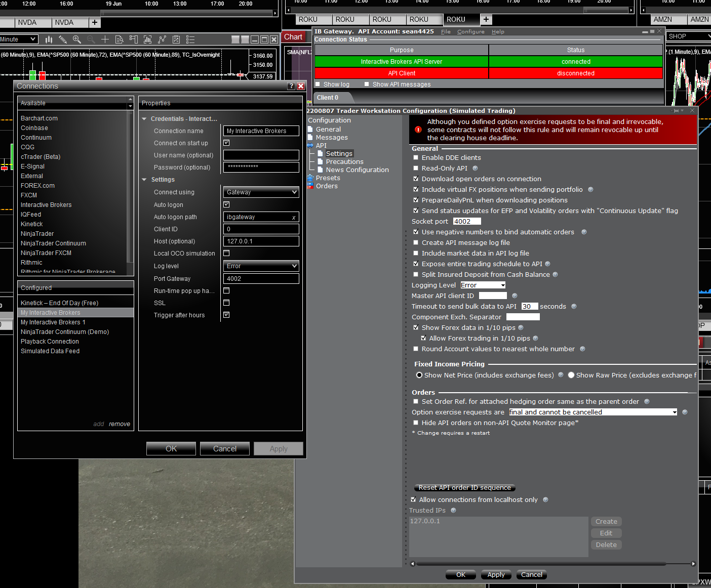This screenshot has height=588, width=711.
Task: Select the API node in Configuration tree
Action: [321, 146]
